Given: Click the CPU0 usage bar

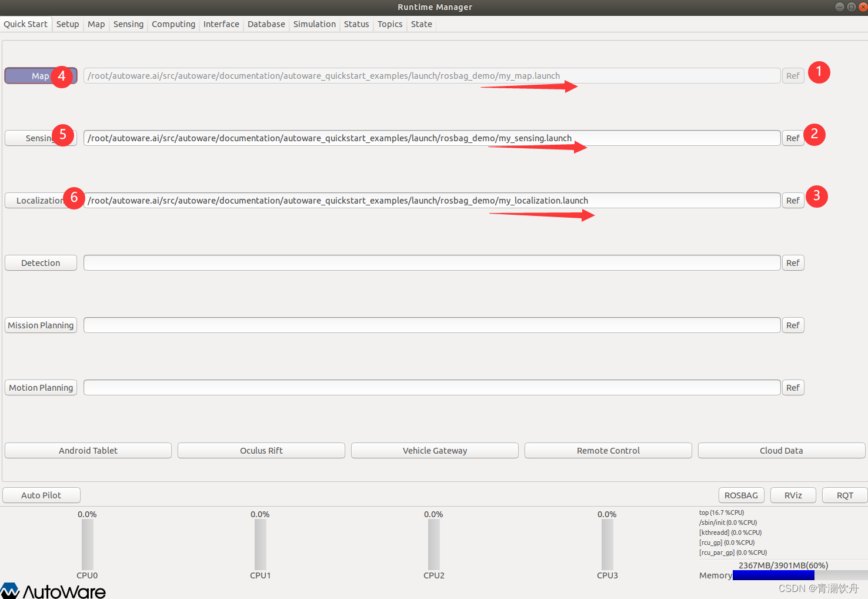Looking at the screenshot, I should 87,544.
